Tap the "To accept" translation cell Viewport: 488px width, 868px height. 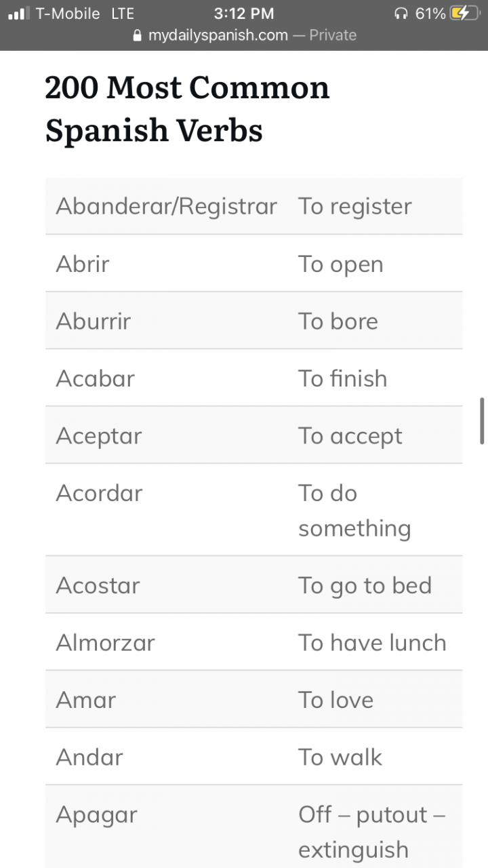350,436
